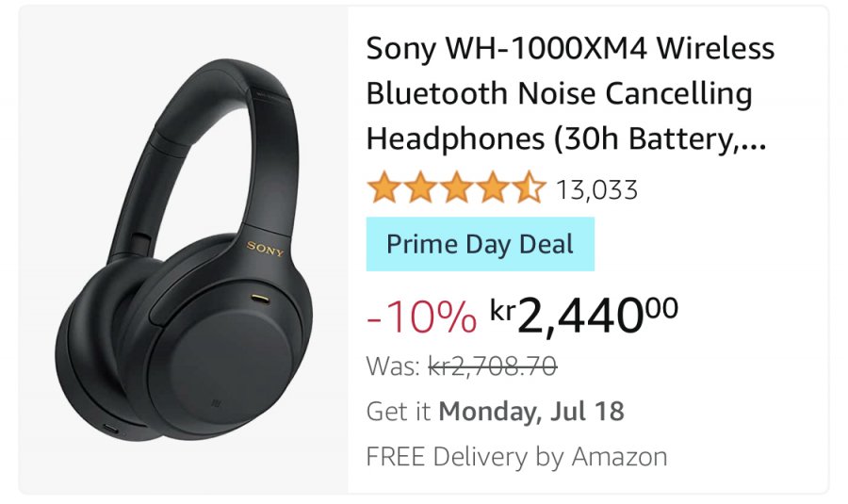
Task: Click the fourth rating star
Action: pos(493,187)
